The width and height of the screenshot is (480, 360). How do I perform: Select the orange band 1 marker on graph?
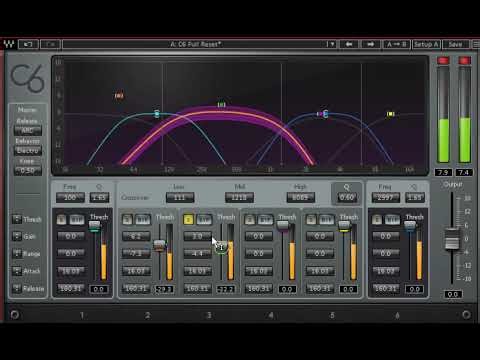119,96
